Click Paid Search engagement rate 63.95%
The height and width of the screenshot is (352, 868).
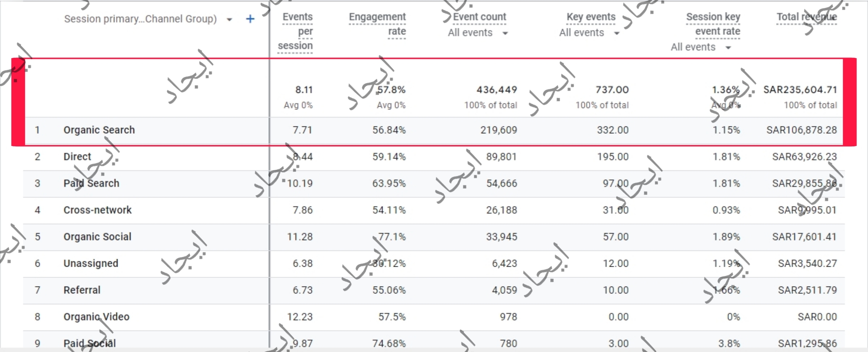point(389,184)
